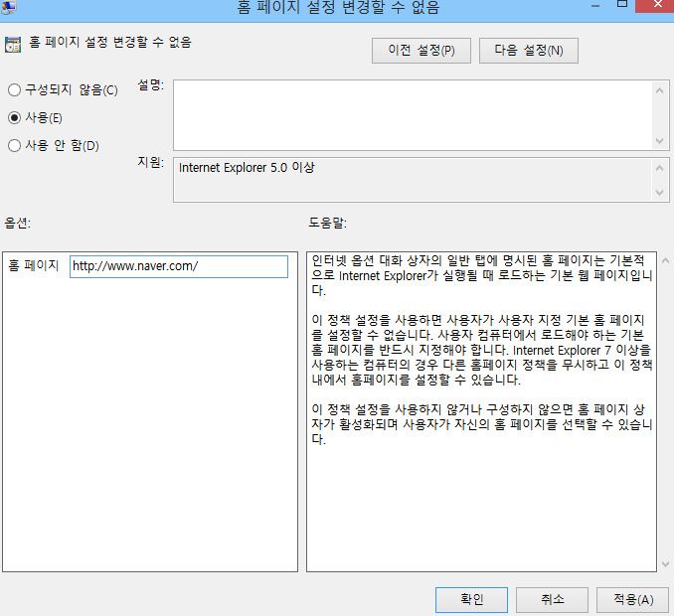The width and height of the screenshot is (674, 616).
Task: Click help paragraph starting 이 정책 설정을 사용하지 않거나
Action: (x=481, y=424)
